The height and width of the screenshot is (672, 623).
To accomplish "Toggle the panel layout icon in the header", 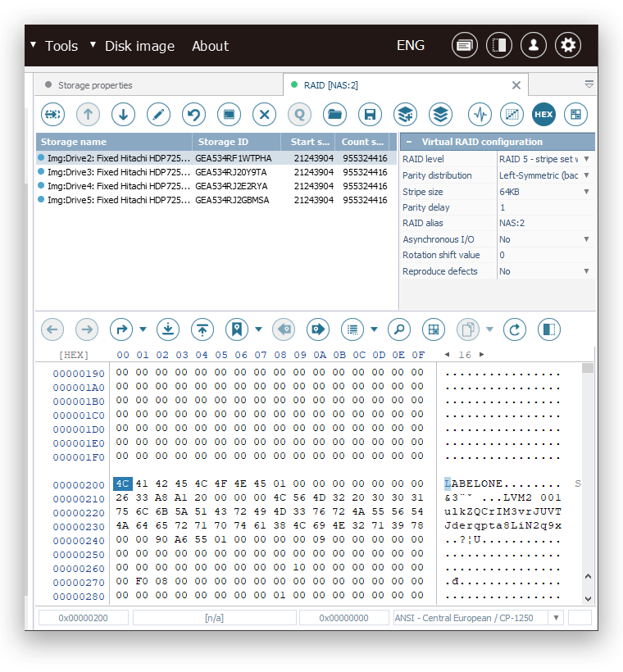I will (498, 45).
